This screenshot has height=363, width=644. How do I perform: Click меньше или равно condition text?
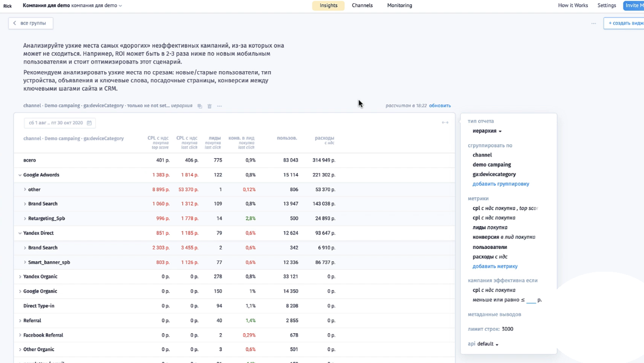[x=498, y=300]
